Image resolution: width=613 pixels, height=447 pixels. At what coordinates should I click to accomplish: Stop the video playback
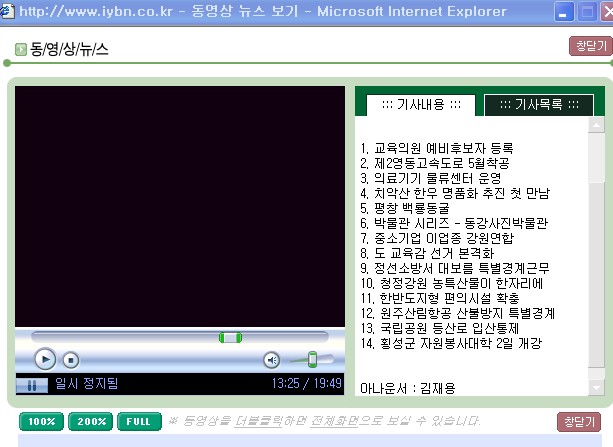point(70,360)
